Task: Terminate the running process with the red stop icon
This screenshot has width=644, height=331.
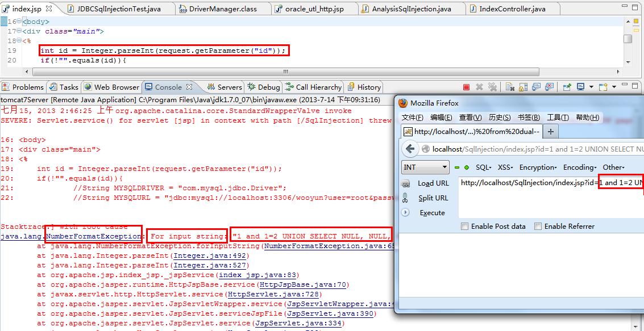Action: (x=466, y=87)
